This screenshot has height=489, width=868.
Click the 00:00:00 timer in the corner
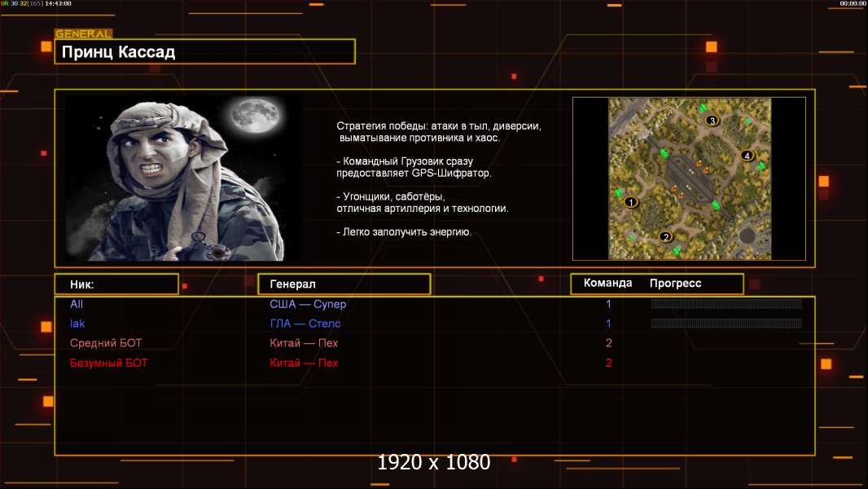853,4
